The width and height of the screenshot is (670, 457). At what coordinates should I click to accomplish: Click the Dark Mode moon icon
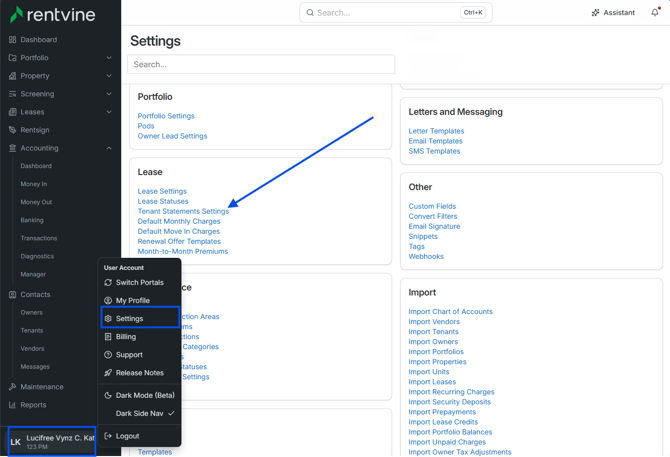tap(108, 395)
